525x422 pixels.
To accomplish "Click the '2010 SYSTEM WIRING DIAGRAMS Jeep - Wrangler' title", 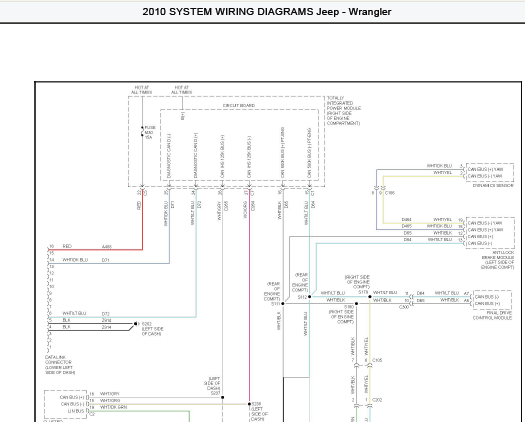I will coord(267,12).
